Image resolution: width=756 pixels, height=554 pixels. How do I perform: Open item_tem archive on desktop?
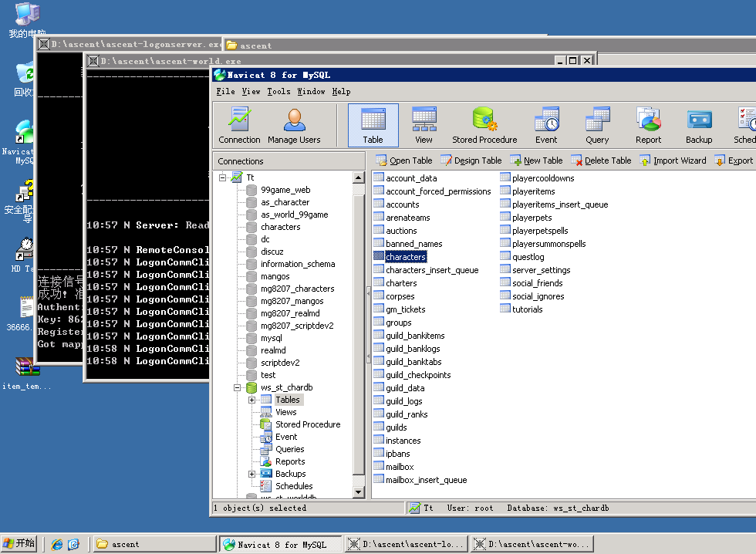pos(27,373)
